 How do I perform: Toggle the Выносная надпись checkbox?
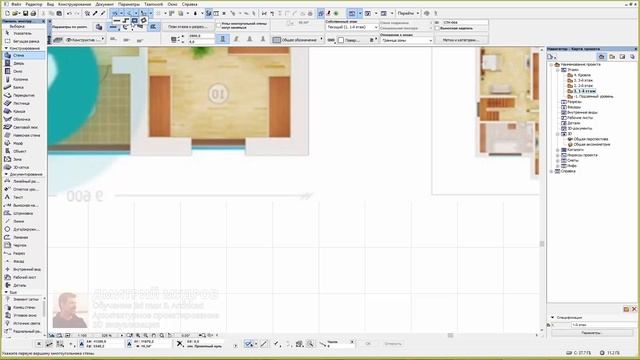pyautogui.click(x=437, y=28)
